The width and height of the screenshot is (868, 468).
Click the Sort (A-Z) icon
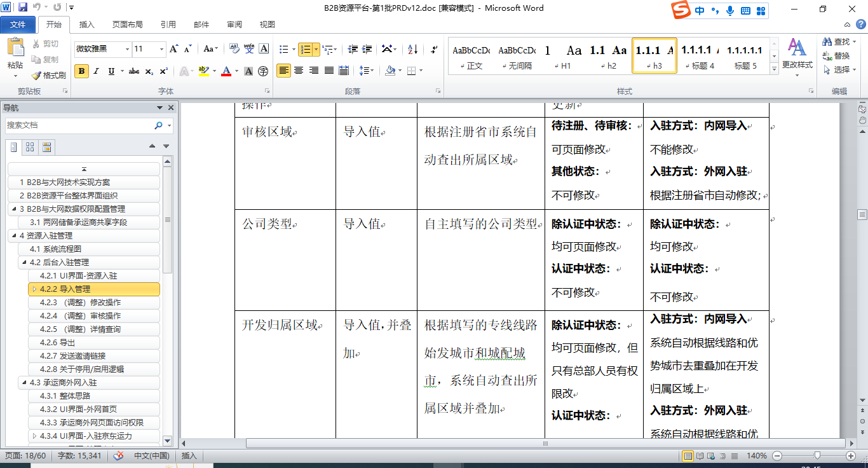(412, 49)
